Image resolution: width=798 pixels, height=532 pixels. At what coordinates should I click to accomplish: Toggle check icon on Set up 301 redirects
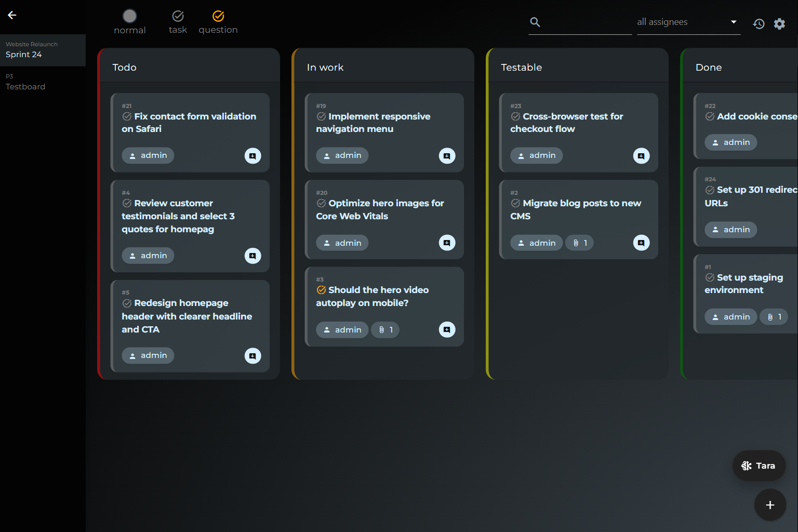point(710,190)
